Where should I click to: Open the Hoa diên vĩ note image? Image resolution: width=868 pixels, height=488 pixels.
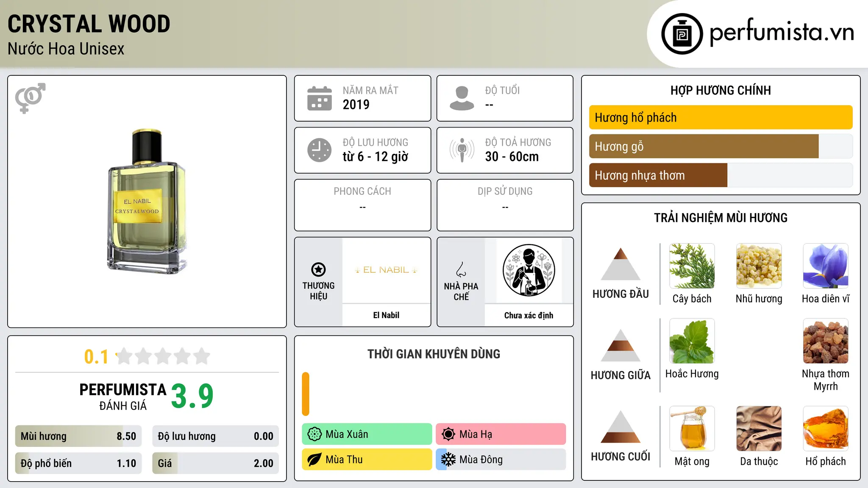(x=826, y=266)
